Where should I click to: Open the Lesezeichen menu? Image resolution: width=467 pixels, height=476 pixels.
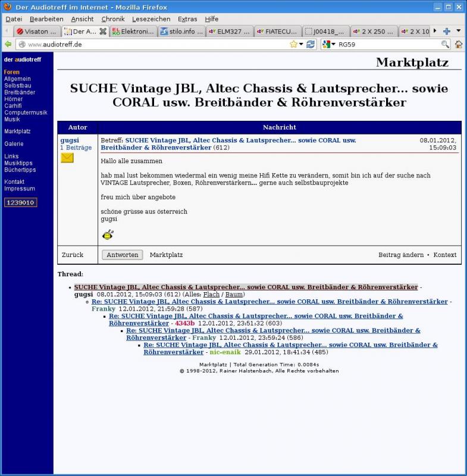click(x=151, y=19)
